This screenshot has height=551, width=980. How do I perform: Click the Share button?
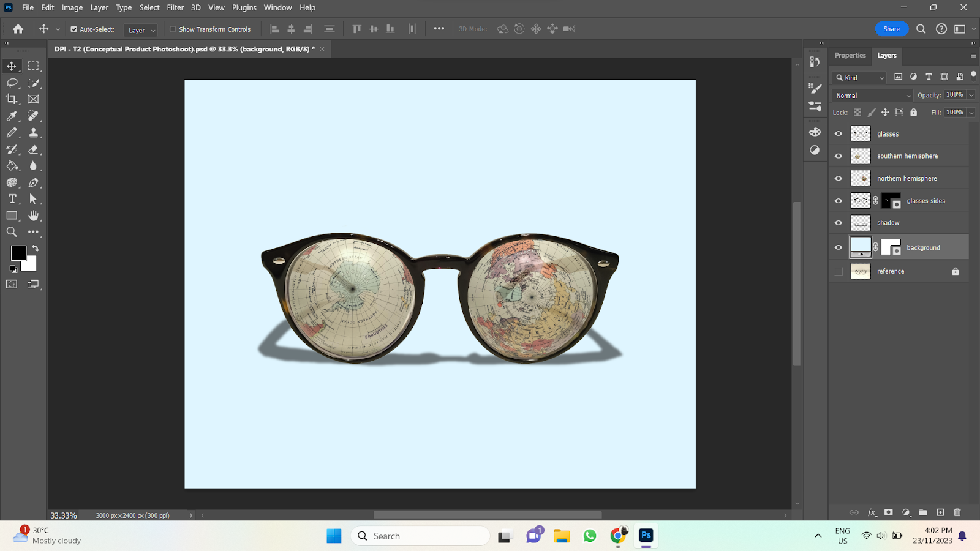click(x=891, y=29)
